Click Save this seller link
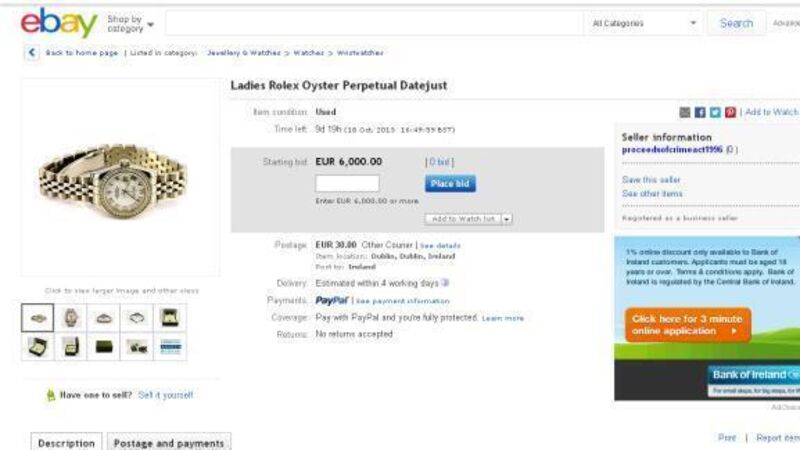 pyautogui.click(x=651, y=180)
